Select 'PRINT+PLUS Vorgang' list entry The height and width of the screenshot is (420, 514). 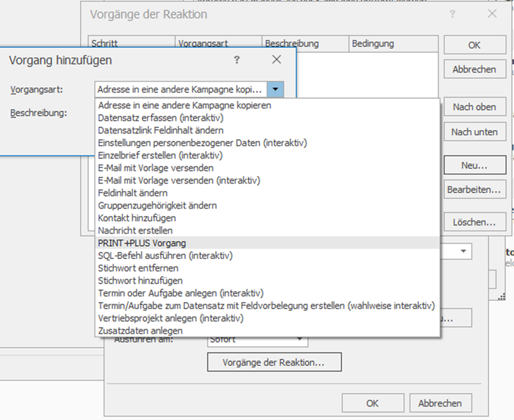142,243
